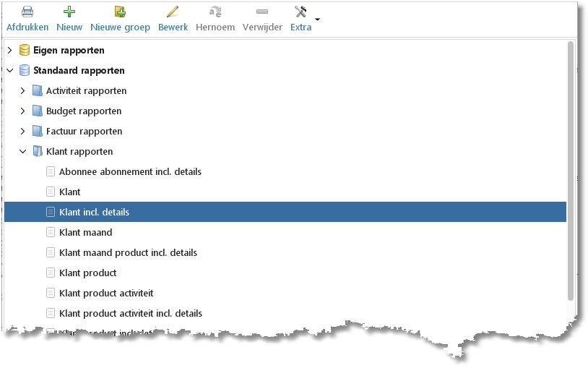The image size is (588, 368).
Task: Collapse the Klant rapporten folder
Action: tap(22, 151)
